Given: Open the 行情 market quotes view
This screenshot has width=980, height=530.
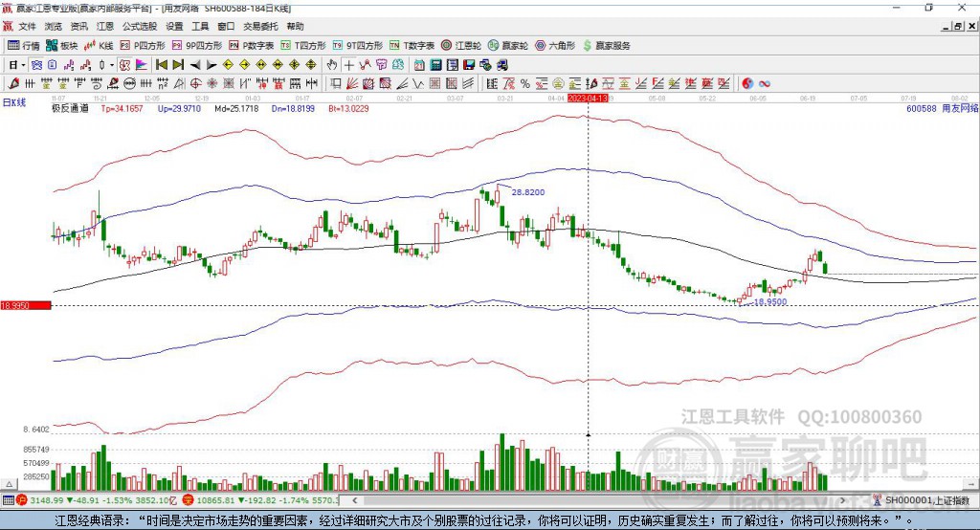Looking at the screenshot, I should click(x=23, y=46).
